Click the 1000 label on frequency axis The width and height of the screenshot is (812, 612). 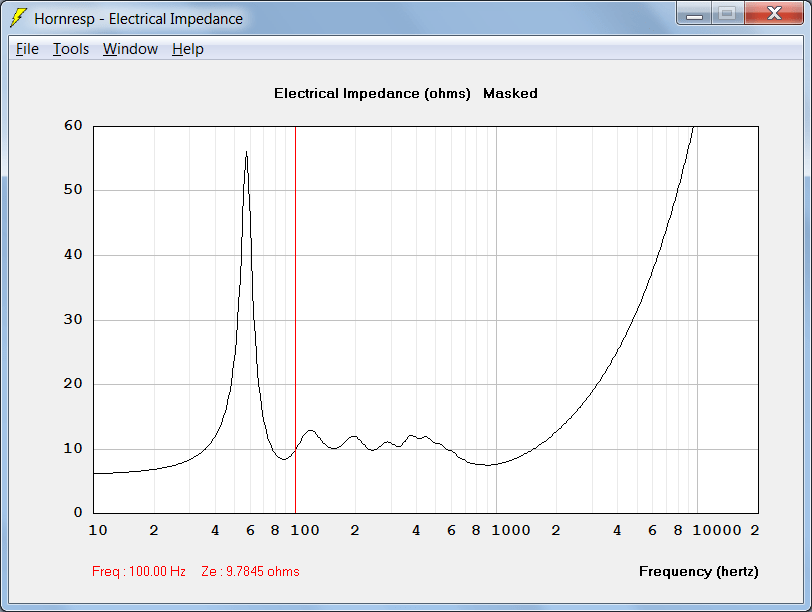point(511,530)
